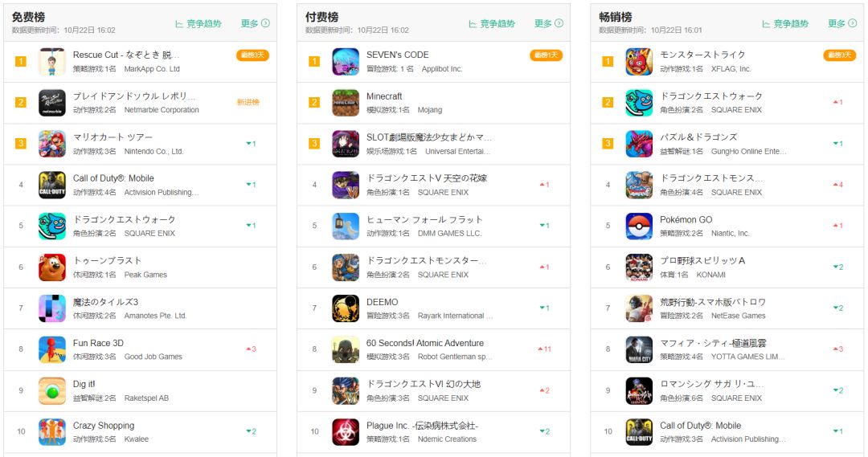Screen dimensions: 868x457
Task: Select the 付费榜 chart heading
Action: pyautogui.click(x=321, y=17)
